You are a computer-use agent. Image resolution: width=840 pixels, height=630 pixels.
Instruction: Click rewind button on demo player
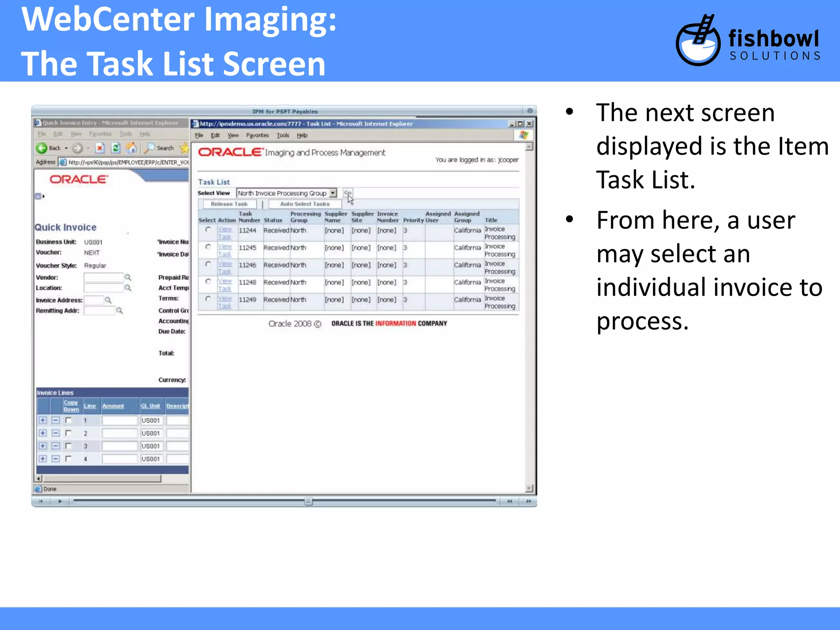509,501
